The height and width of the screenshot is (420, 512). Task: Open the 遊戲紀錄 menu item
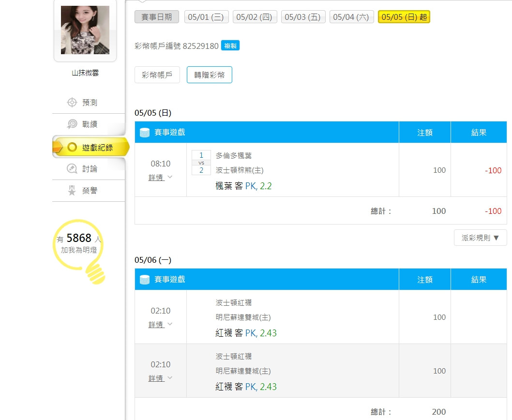91,147
